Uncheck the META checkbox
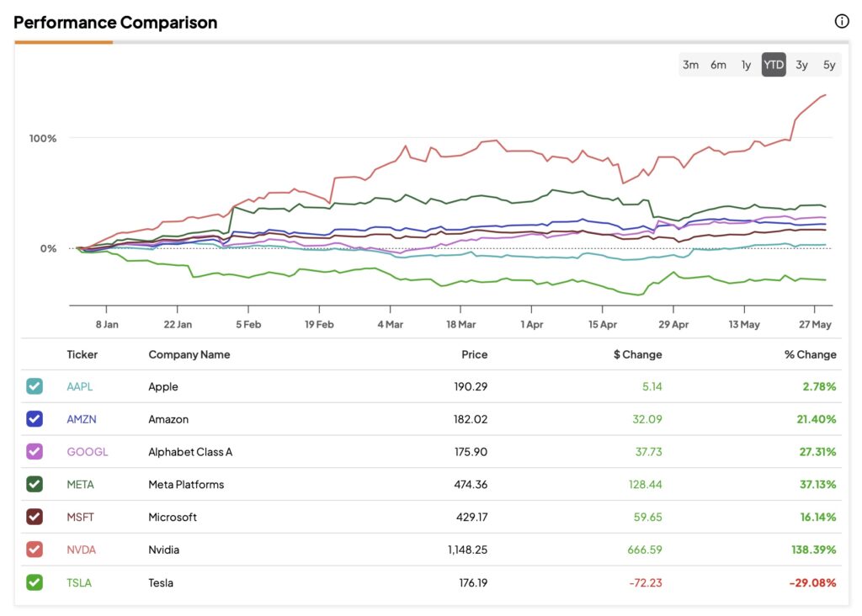Screen dimensions: 862x616 coord(34,484)
